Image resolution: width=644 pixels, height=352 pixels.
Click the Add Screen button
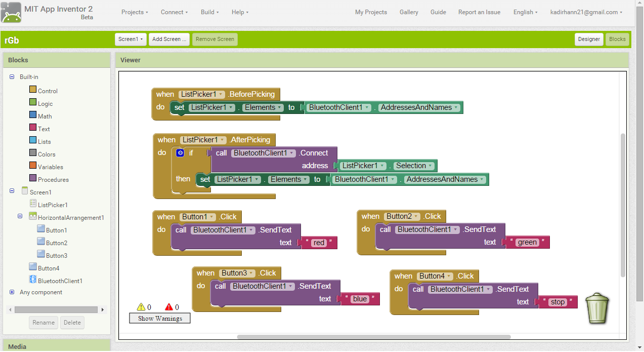tap(169, 39)
